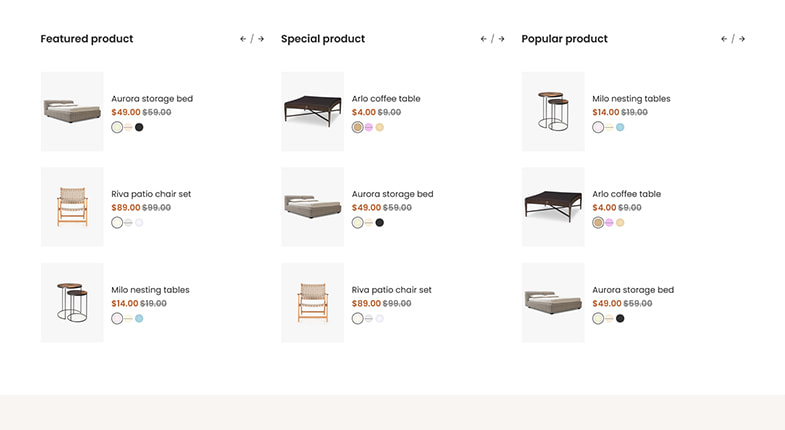Image resolution: width=785 pixels, height=430 pixels.
Task: Select black swatch for Popular Aurora storage bed
Action: point(620,318)
